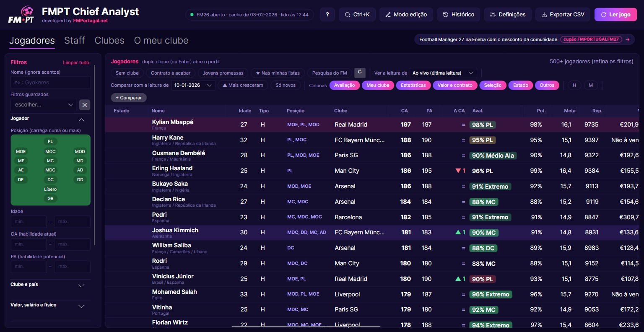Click the FM PT logo icon
The image size is (644, 332).
(21, 15)
